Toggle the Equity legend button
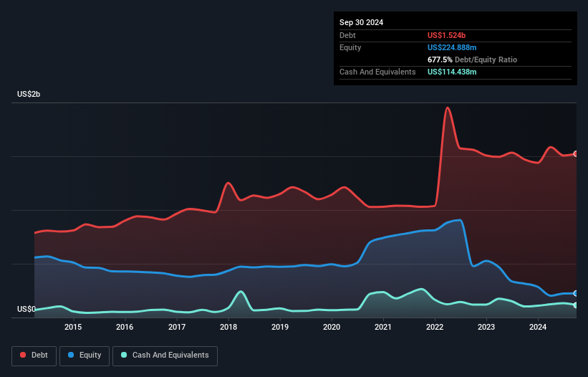The height and width of the screenshot is (377, 588). coord(85,355)
